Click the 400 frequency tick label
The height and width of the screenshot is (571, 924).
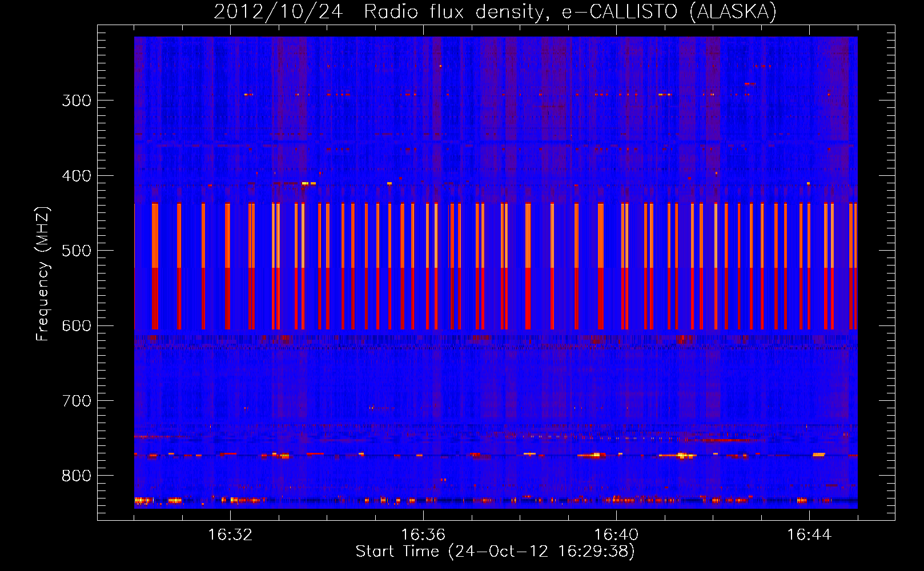[x=77, y=176]
